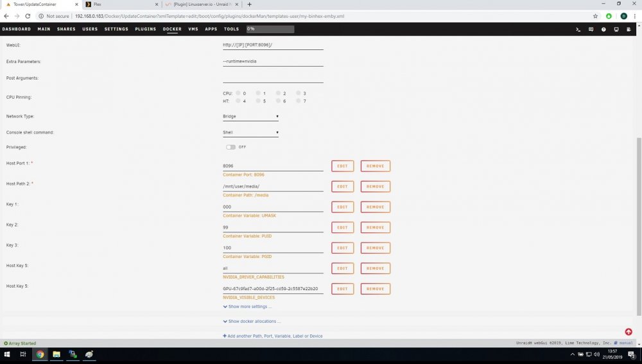This screenshot has height=364, width=642.
Task: Open the Windows Start menu
Action: pos(7,354)
